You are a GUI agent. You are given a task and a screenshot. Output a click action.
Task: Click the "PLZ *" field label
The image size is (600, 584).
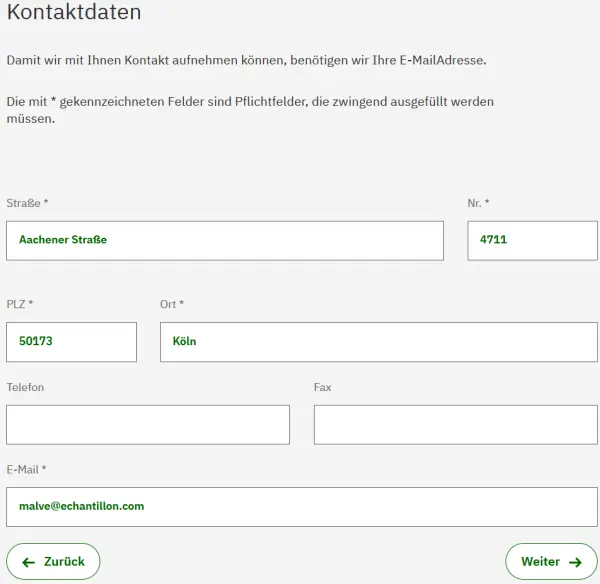20,304
